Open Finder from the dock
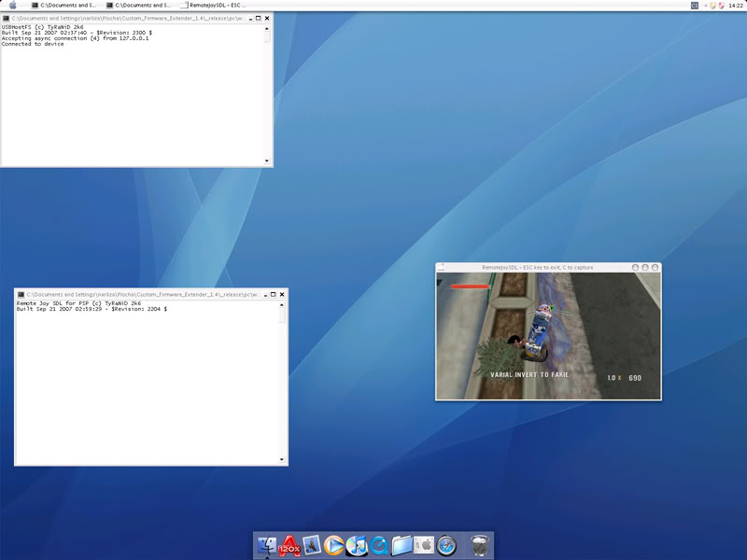This screenshot has height=560, width=747. tap(267, 545)
